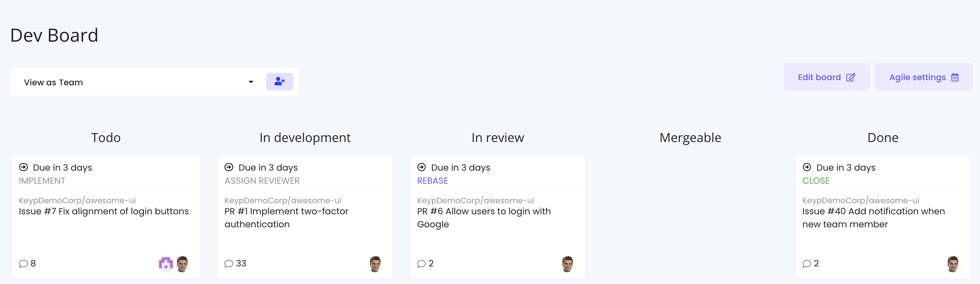Click the dropdown caret next to View as Team
This screenshot has width=980, height=284.
[251, 82]
